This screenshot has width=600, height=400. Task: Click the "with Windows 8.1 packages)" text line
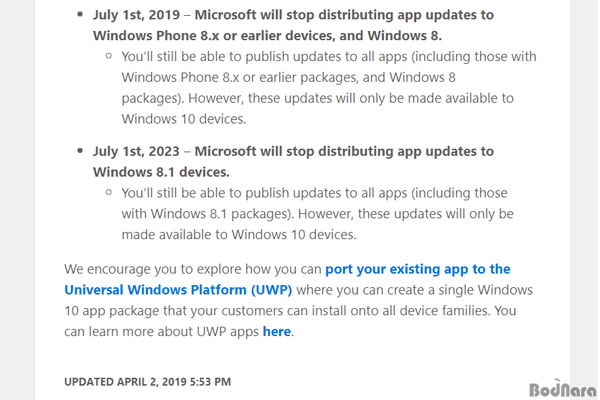208,214
